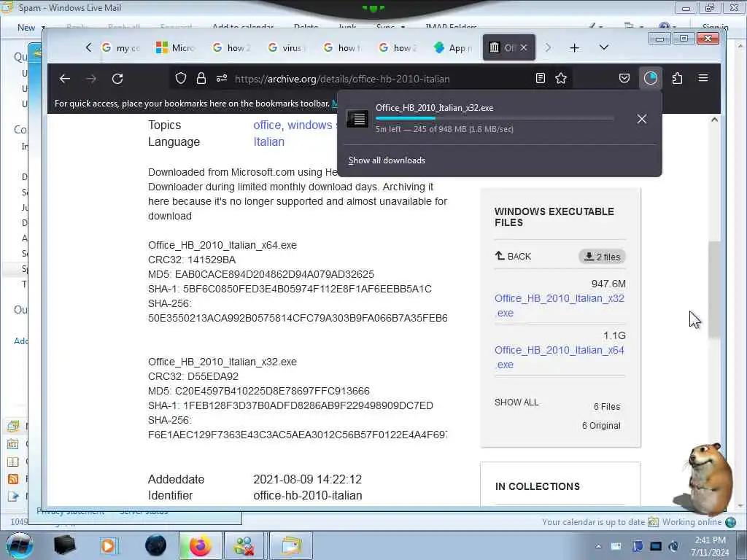Open tracking protection shield icon
747x560 pixels.
(x=181, y=79)
